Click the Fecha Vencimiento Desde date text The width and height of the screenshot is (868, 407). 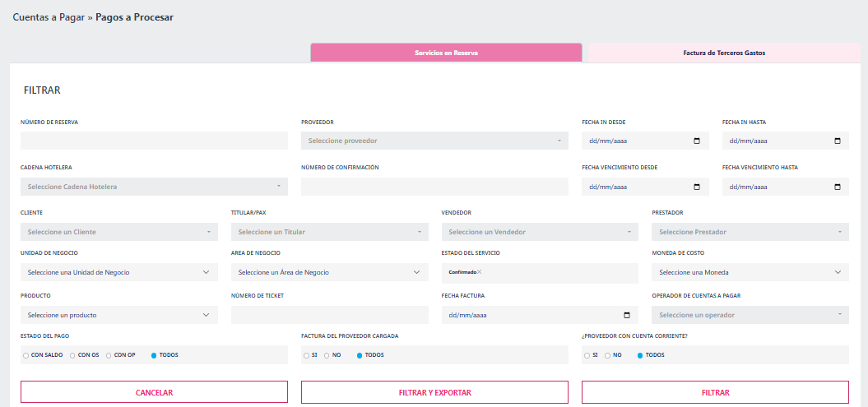608,187
